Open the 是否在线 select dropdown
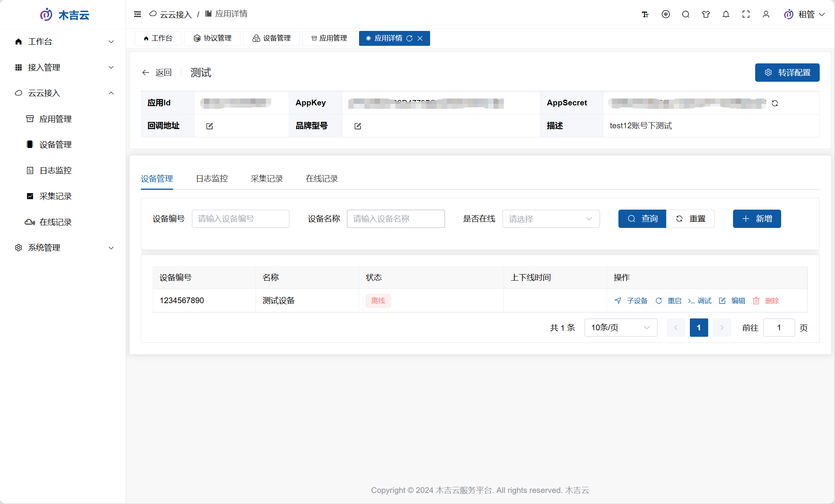 click(551, 219)
